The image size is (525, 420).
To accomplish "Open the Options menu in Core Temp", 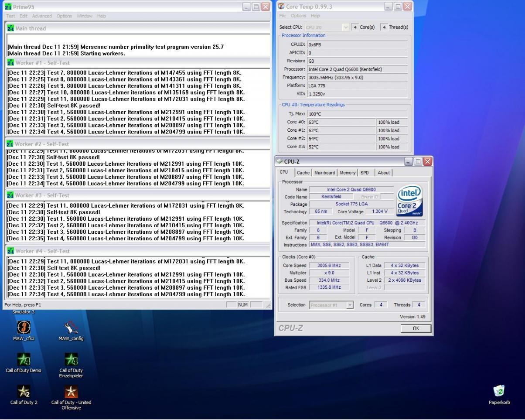I will tap(298, 16).
